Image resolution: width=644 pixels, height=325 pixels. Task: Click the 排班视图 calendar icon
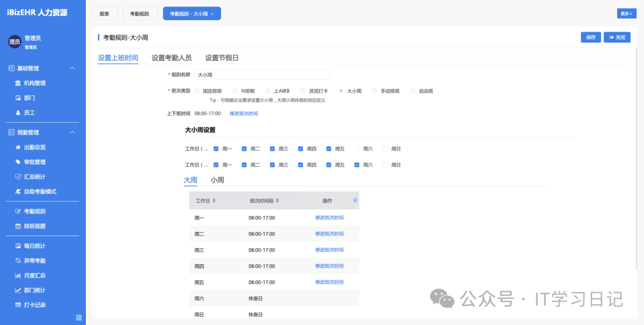(x=18, y=227)
